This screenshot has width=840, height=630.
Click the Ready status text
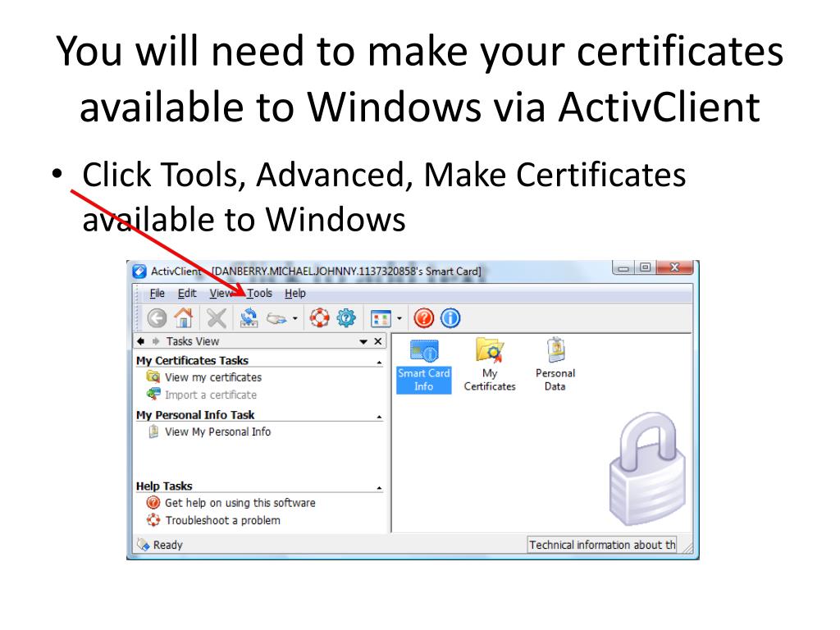pos(167,545)
